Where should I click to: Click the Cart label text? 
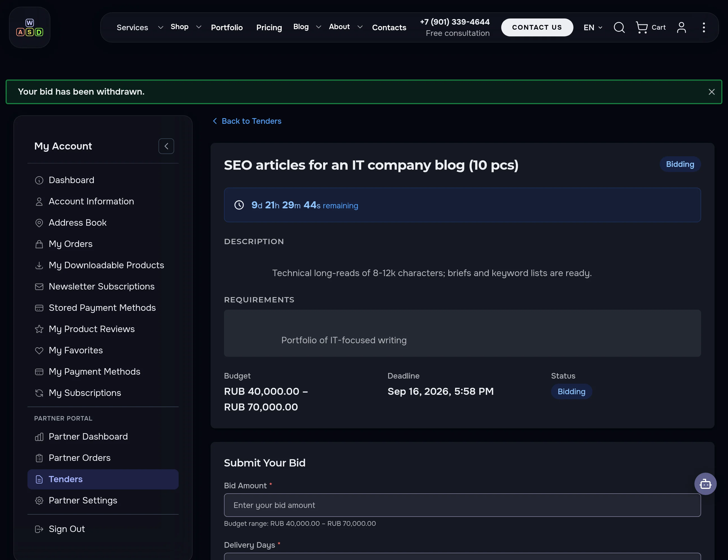tap(659, 27)
